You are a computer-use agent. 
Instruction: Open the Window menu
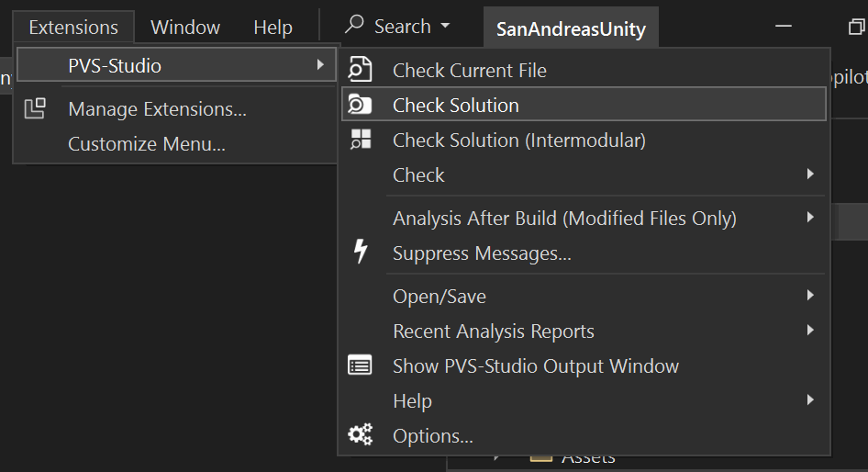[x=185, y=28]
